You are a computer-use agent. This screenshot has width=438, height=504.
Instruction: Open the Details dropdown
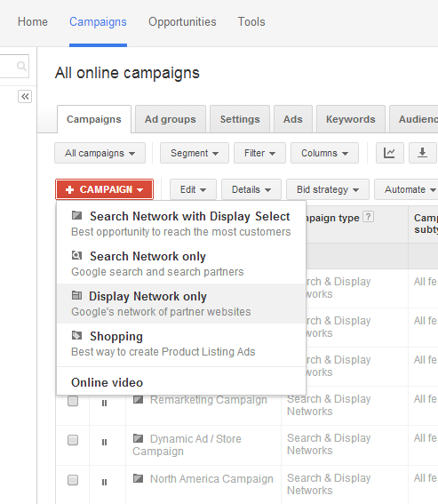(251, 189)
